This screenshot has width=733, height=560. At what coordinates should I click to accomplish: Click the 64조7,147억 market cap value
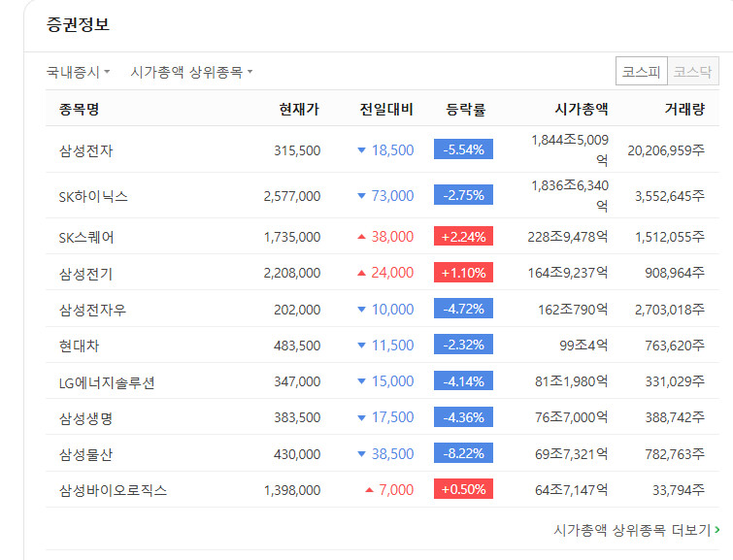(x=571, y=489)
